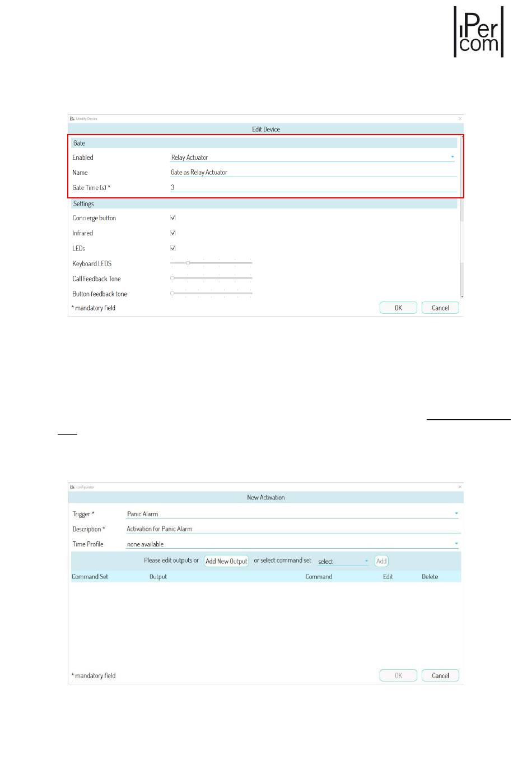
Task: Click the Add New Output button
Action: click(226, 561)
